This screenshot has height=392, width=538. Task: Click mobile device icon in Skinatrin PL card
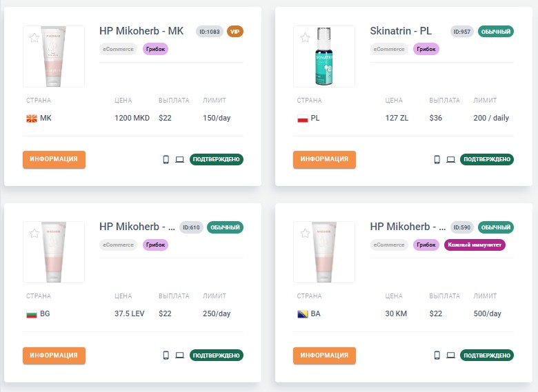(x=437, y=159)
